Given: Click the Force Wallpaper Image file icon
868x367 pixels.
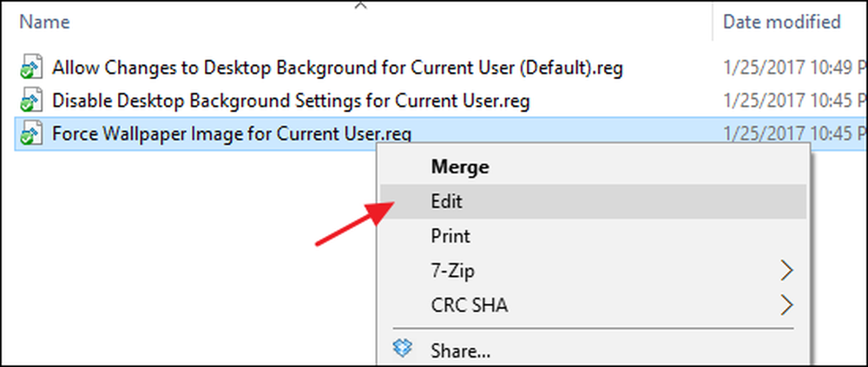Looking at the screenshot, I should pyautogui.click(x=31, y=134).
